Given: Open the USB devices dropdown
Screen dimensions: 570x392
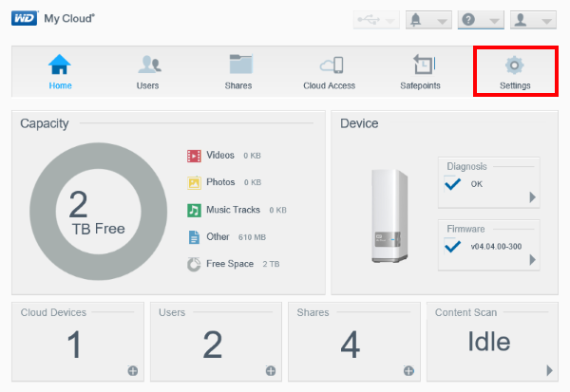Looking at the screenshot, I should tap(376, 20).
